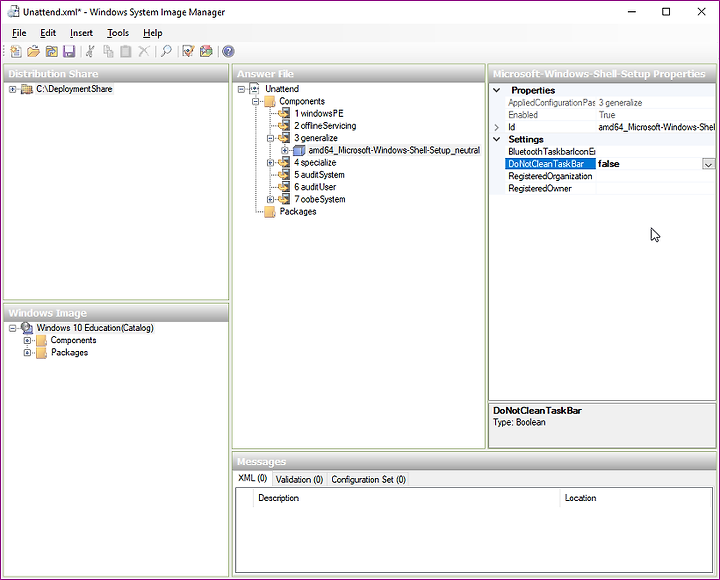The width and height of the screenshot is (720, 580).
Task: Click the Paste clipboard toolbar icon
Action: pos(125,51)
